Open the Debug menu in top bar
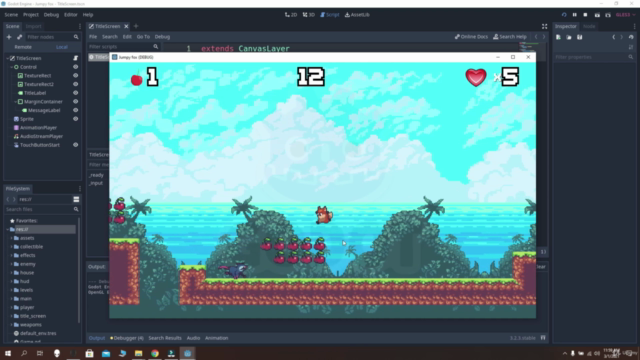 tap(51, 15)
